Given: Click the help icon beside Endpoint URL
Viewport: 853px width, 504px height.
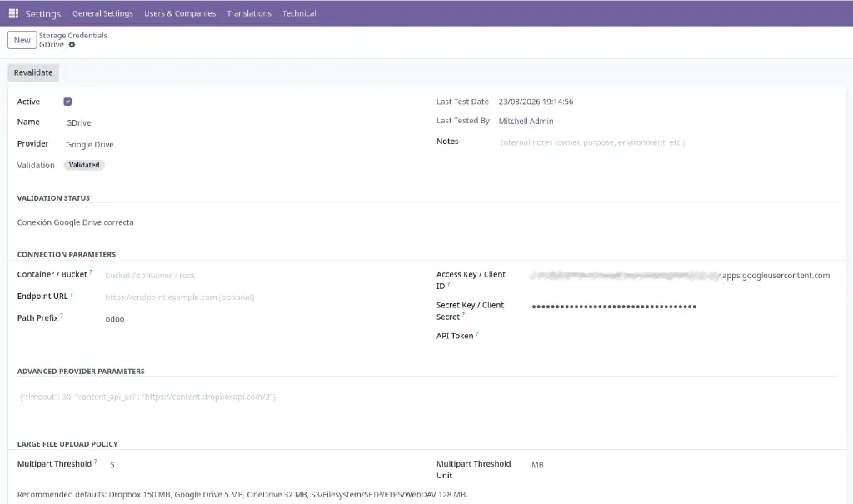Looking at the screenshot, I should pos(72,293).
